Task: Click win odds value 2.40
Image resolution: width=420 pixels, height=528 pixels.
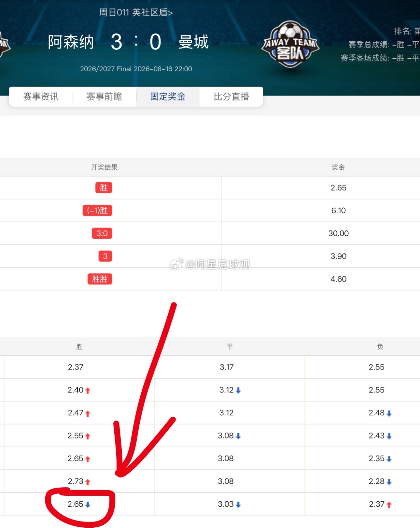Action: (x=76, y=390)
